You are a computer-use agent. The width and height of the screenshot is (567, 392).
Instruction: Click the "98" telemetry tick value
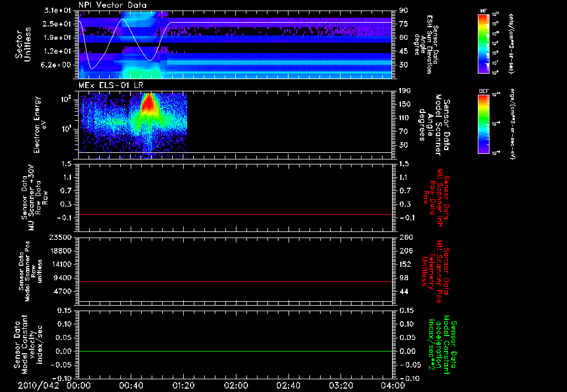pyautogui.click(x=404, y=278)
